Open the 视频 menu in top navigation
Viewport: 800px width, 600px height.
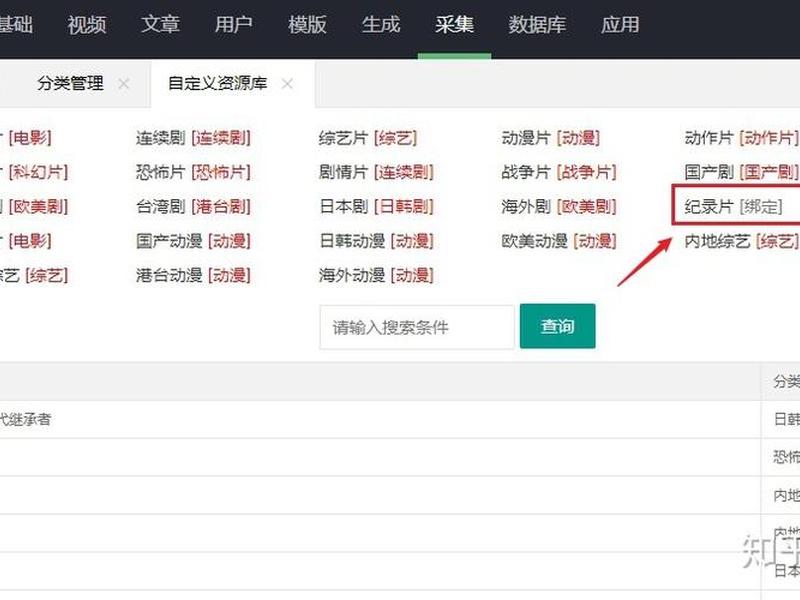click(87, 24)
